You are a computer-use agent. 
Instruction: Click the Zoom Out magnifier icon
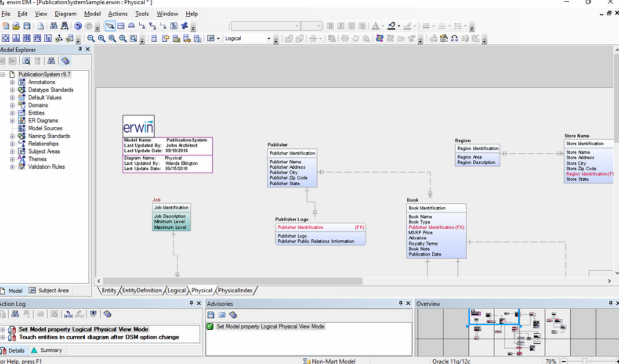(x=91, y=38)
